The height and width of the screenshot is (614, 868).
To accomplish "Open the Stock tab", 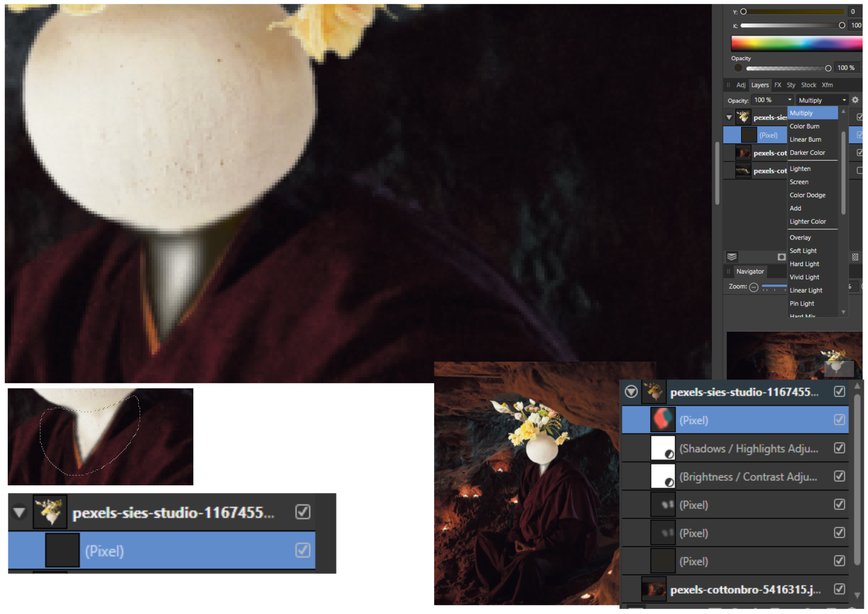I will [x=808, y=85].
